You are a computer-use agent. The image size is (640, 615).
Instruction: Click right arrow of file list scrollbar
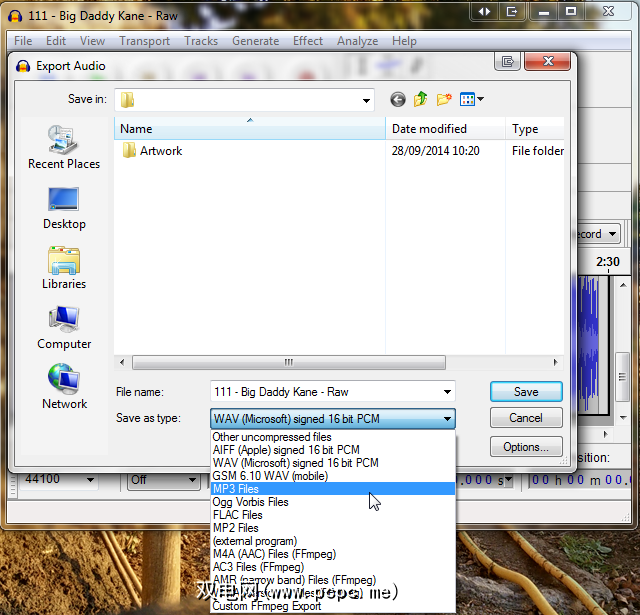coord(556,362)
